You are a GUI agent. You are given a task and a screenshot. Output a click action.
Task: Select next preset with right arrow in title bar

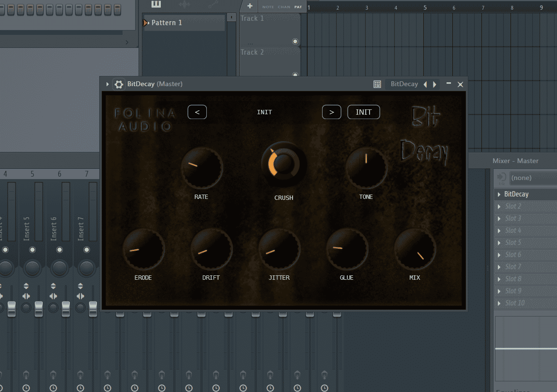click(x=434, y=84)
